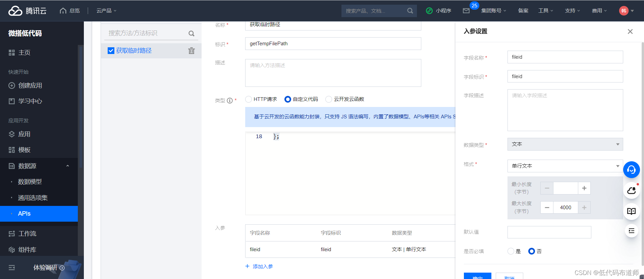The height and width of the screenshot is (279, 644).
Task: Click the 取消 cancel button
Action: (509, 276)
